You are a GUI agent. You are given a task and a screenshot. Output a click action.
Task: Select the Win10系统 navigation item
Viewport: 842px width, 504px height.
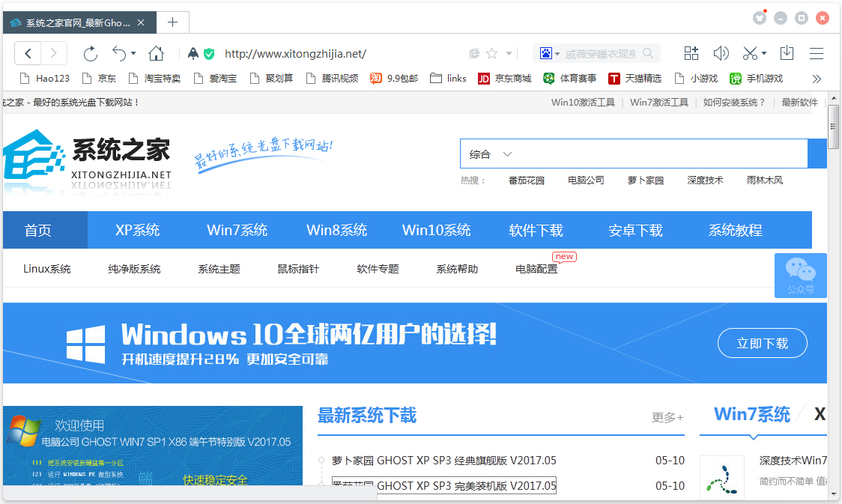436,230
